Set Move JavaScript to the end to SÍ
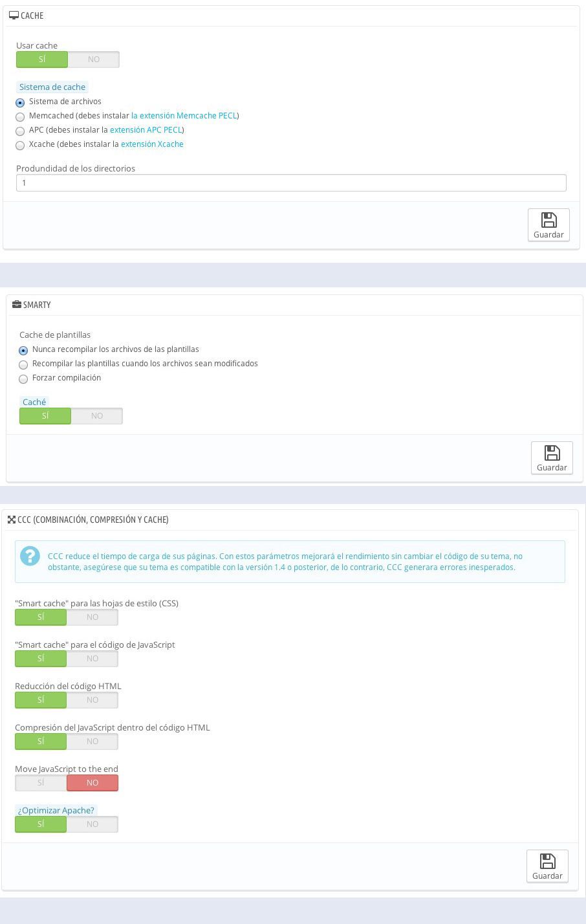Screen dimensions: 586x924 41,783
